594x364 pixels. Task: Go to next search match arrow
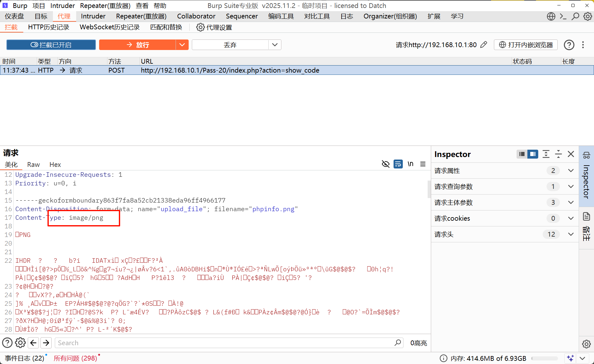(x=46, y=343)
